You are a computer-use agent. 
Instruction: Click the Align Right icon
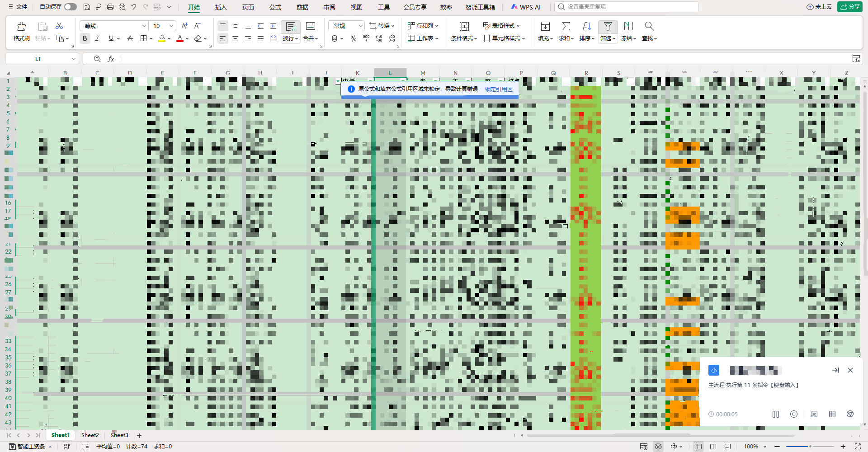[248, 38]
